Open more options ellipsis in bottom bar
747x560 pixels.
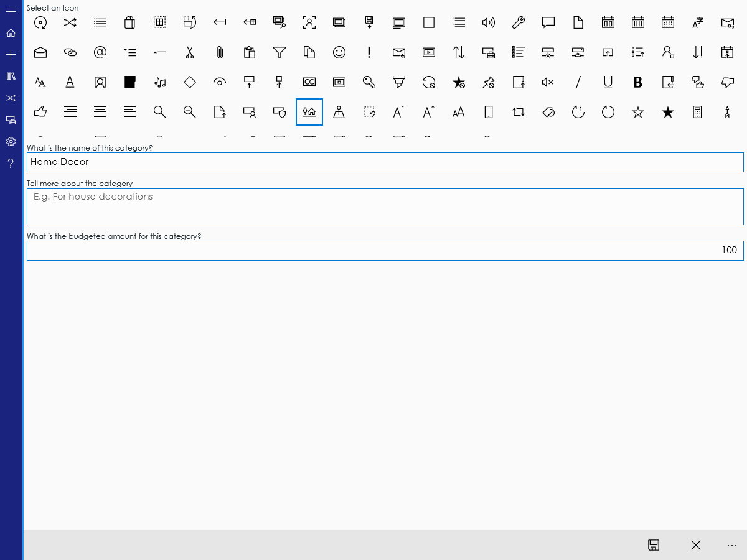coord(732,545)
